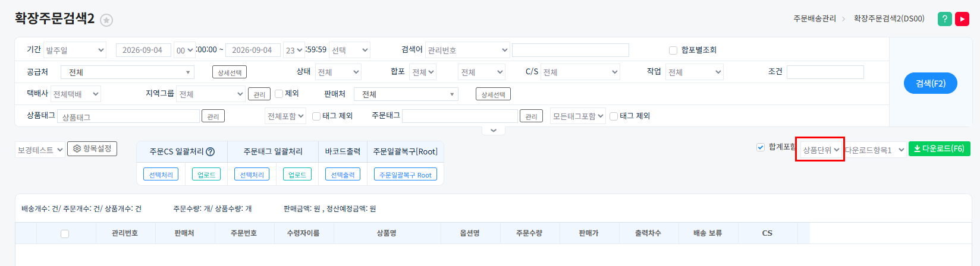Expand the 상품단위 dropdown

[821, 150]
